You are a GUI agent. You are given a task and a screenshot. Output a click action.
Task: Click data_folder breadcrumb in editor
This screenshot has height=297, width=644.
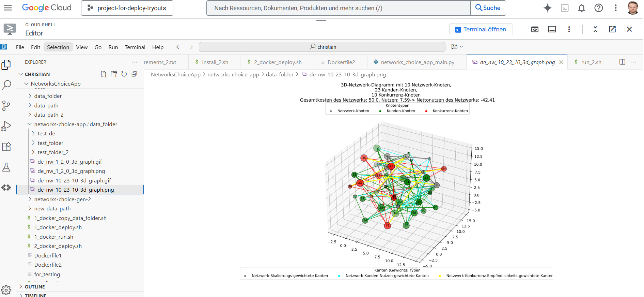pos(280,74)
